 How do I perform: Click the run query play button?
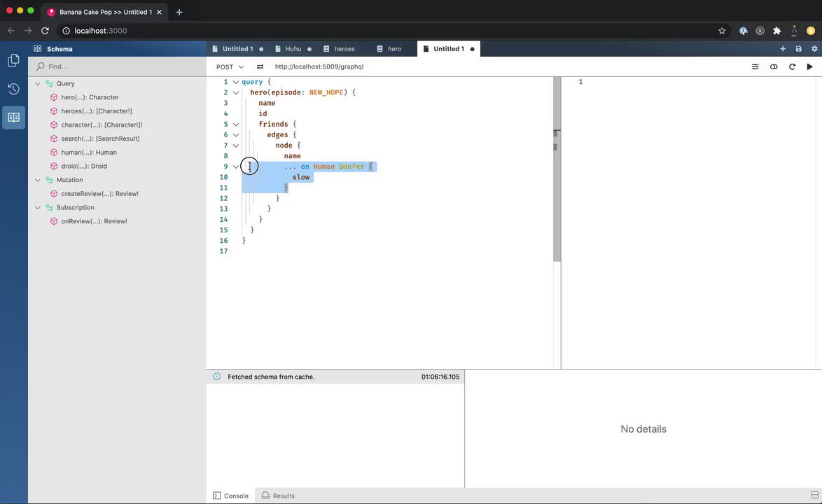[809, 66]
